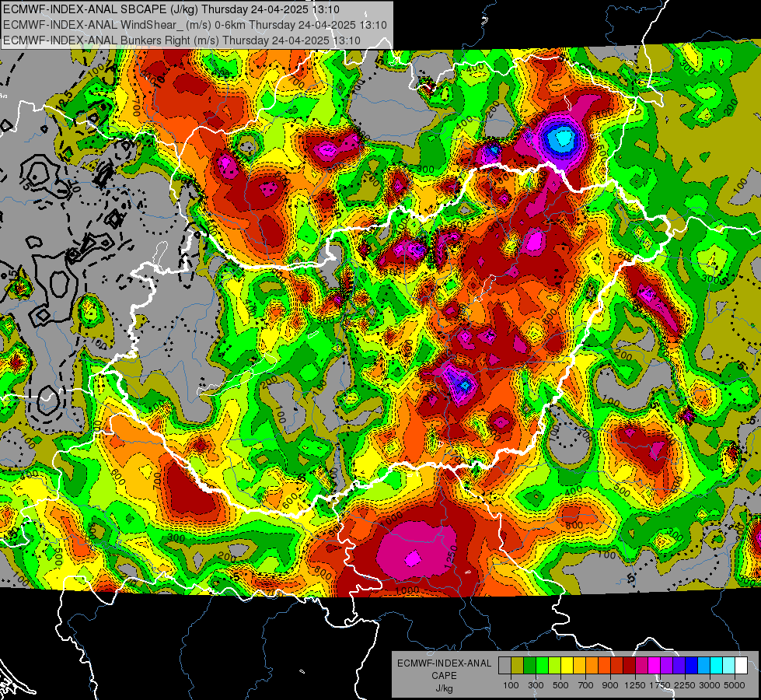Click the WindShear_ 0-6km title line
761x700 pixels.
click(x=195, y=25)
